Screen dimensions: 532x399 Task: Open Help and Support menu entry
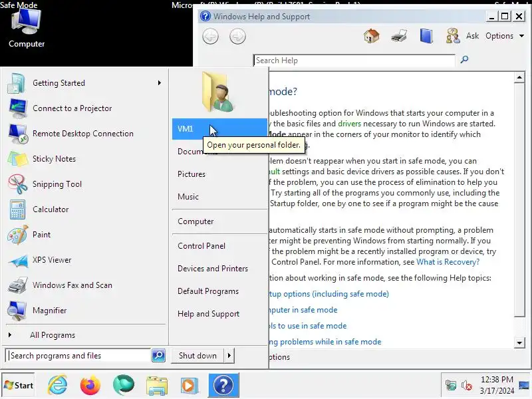click(x=219, y=314)
